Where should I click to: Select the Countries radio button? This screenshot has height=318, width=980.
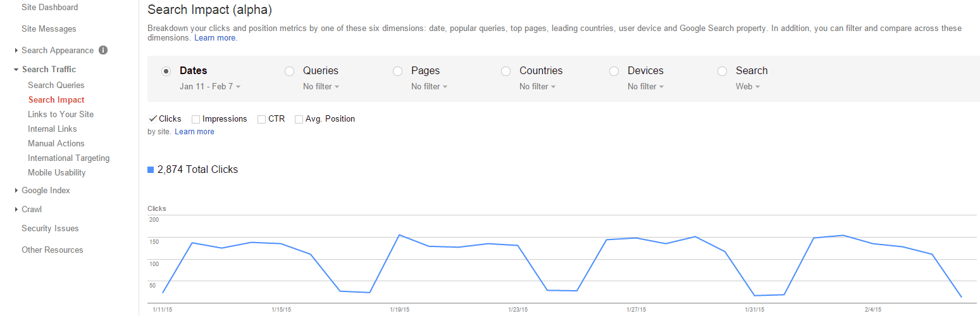[506, 71]
